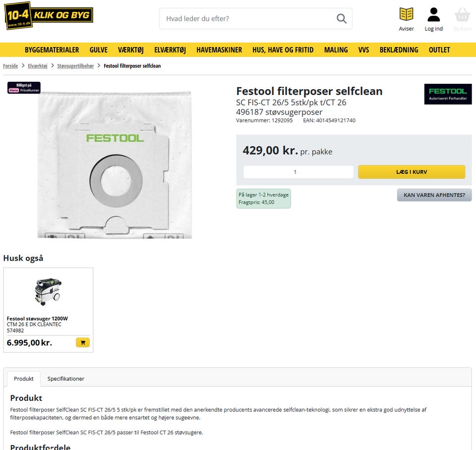Switch to the Specifikationer tab
Image resolution: width=476 pixels, height=450 pixels.
click(66, 379)
